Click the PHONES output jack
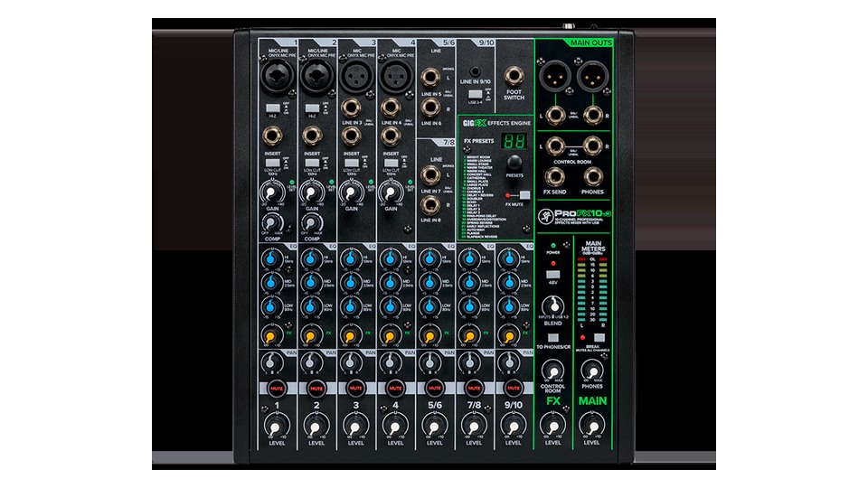This screenshot has height=488, width=868. 592,176
